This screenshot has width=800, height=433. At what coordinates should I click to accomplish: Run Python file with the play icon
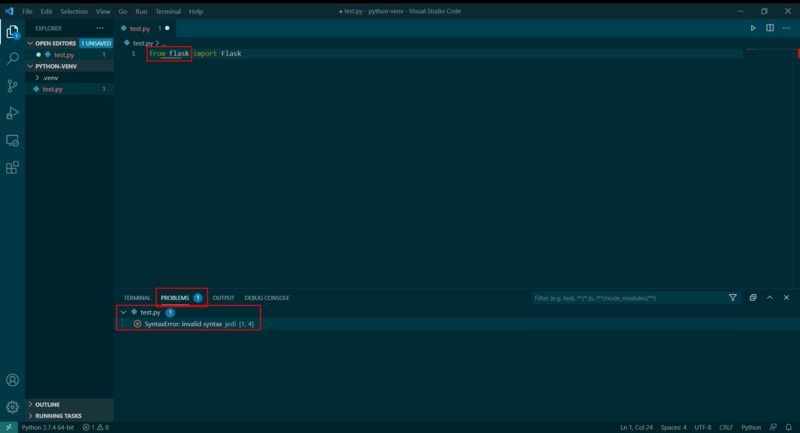753,28
